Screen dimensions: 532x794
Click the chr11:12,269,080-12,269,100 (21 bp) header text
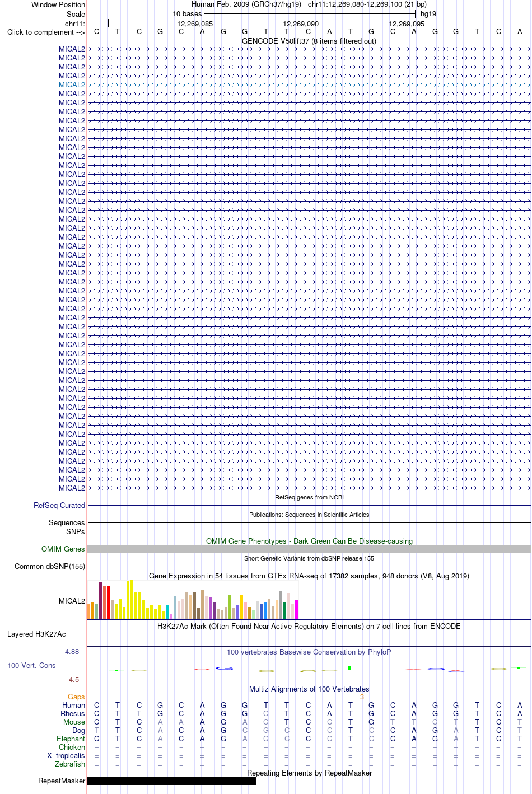click(367, 4)
